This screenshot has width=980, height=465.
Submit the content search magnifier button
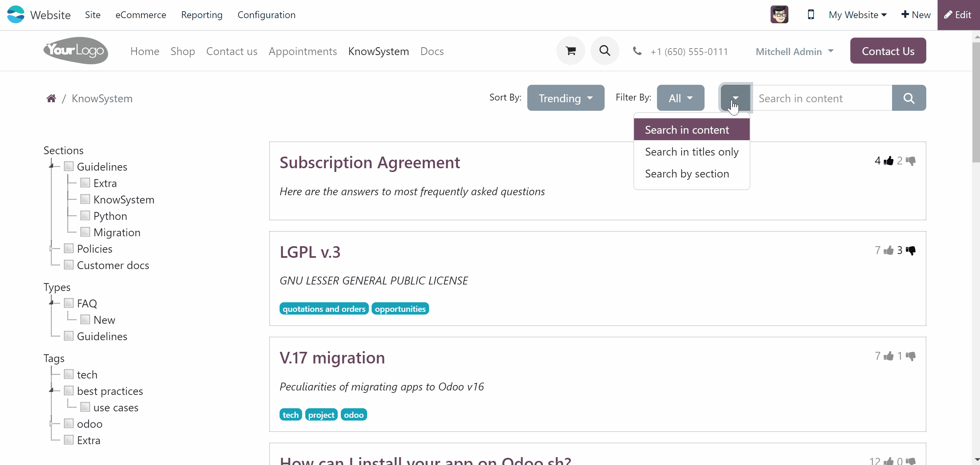click(x=909, y=98)
